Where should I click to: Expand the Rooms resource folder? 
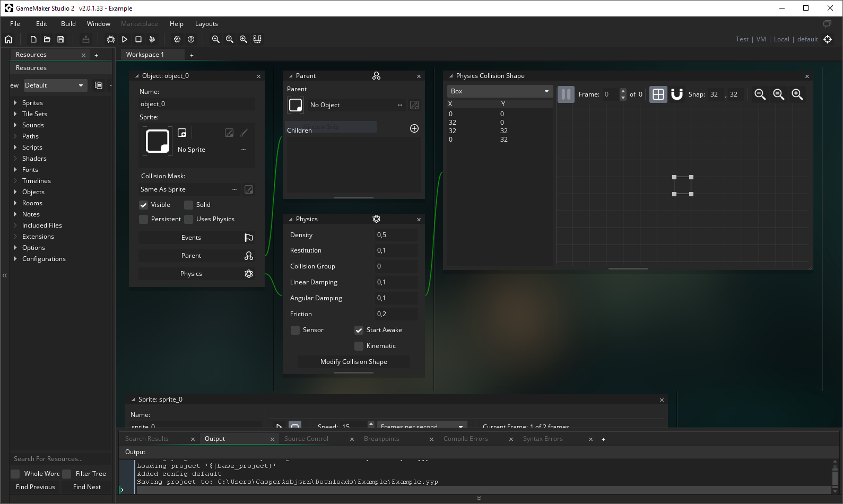click(15, 203)
